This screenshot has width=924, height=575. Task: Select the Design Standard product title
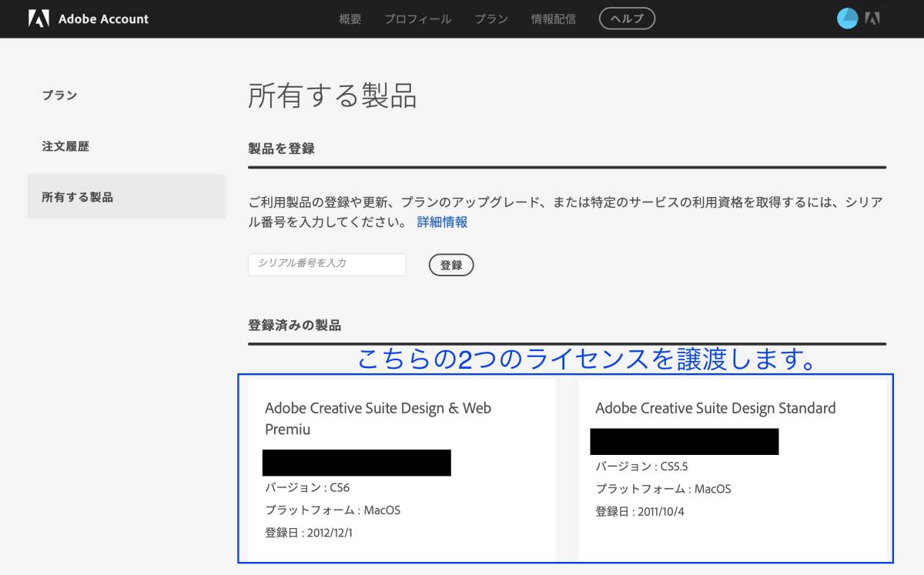tap(715, 408)
